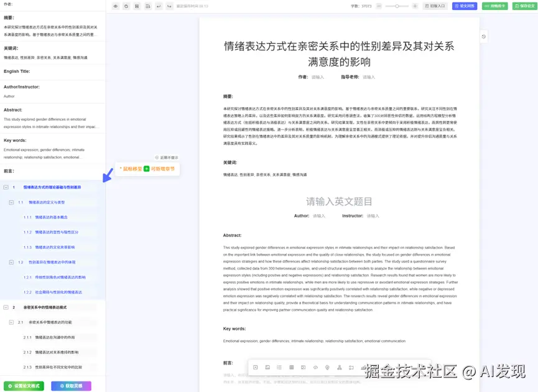Decrease zoom with the minus button

(379, 6)
